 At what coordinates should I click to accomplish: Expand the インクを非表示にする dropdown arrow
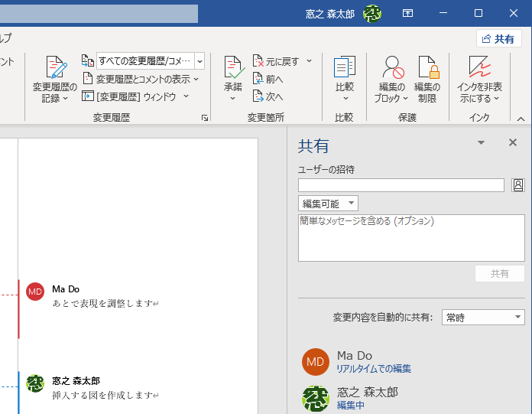[496, 99]
